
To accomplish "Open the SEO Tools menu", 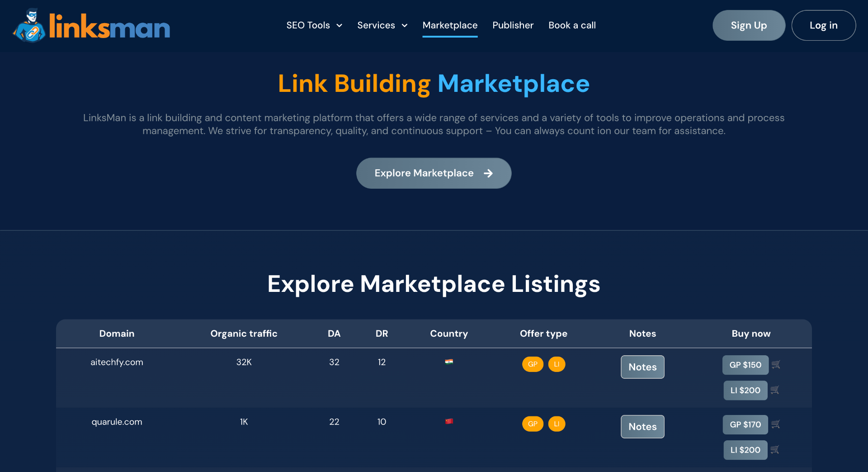I will [308, 25].
